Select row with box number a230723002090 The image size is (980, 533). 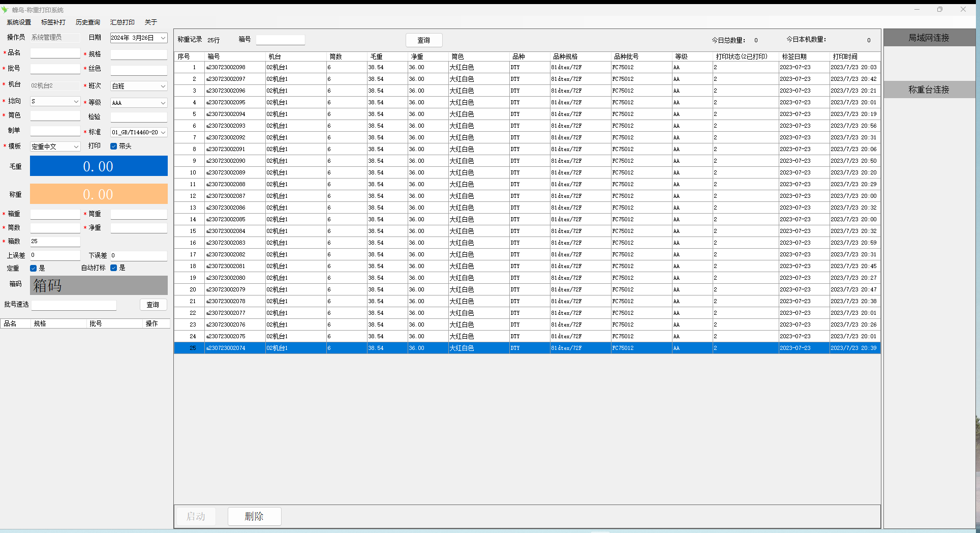point(527,161)
